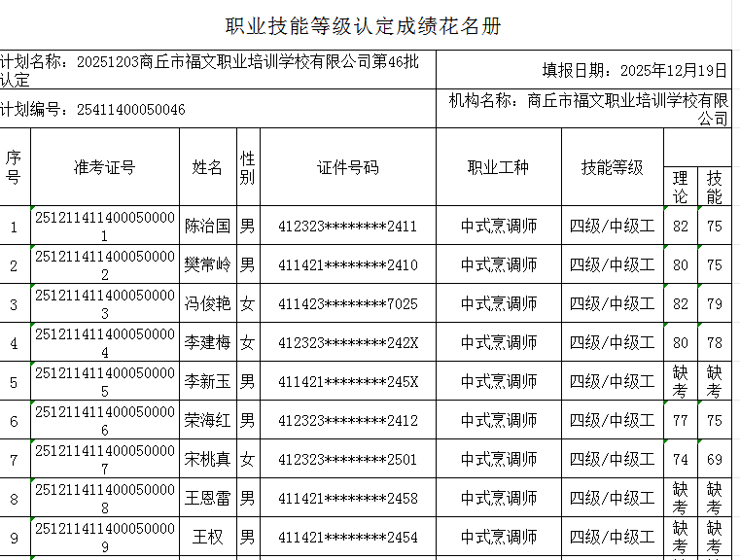Select the 计划名称 cell
The image size is (740, 560).
click(217, 70)
